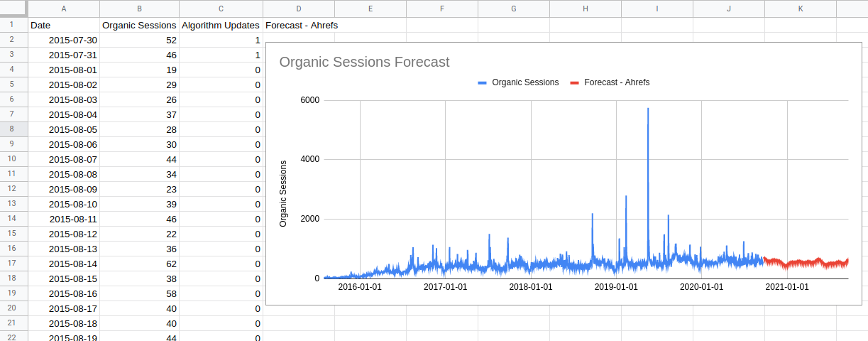The width and height of the screenshot is (868, 341).
Task: Select column B header
Action: pos(139,9)
